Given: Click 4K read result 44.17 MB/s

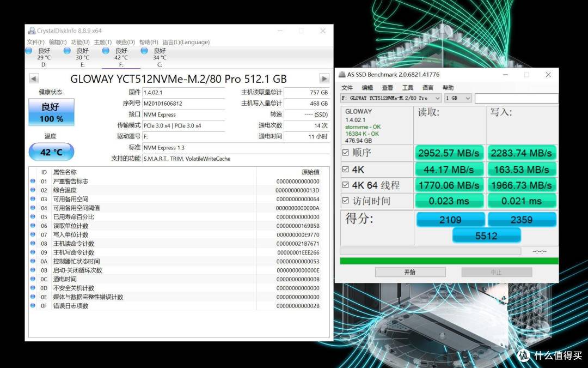Looking at the screenshot, I should click(449, 170).
